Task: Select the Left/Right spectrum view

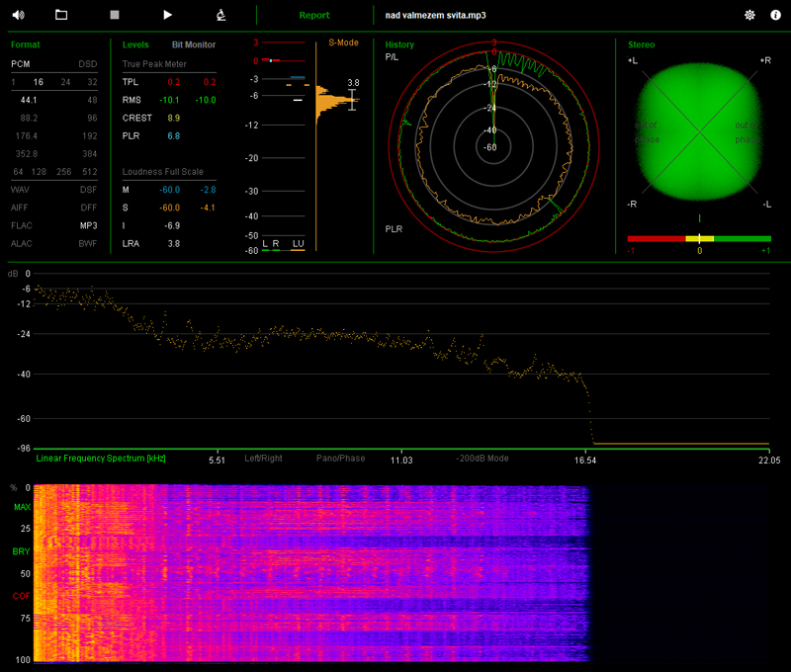Action: 263,460
